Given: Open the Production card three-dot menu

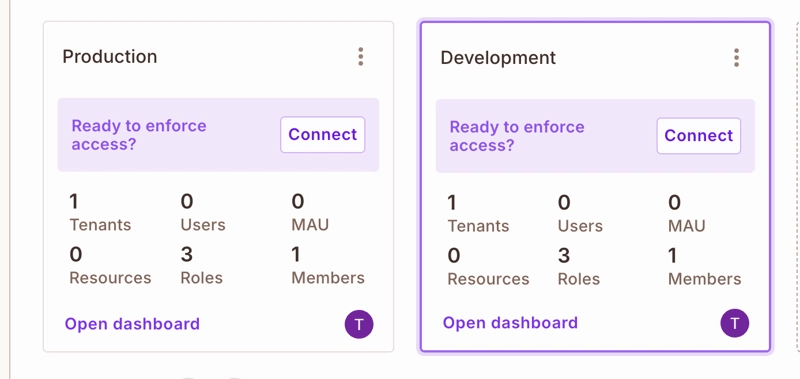Looking at the screenshot, I should pyautogui.click(x=361, y=57).
